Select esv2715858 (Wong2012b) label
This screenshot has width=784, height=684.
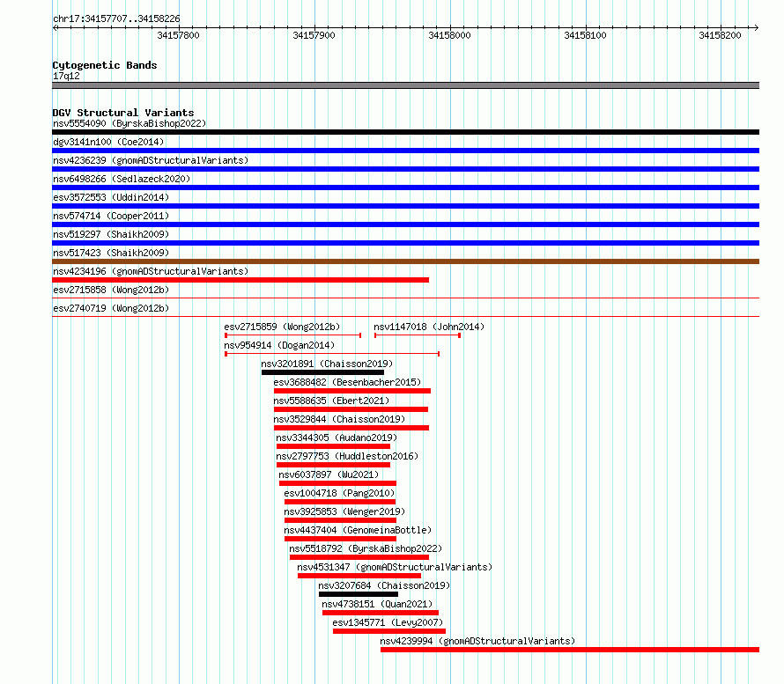(111, 290)
